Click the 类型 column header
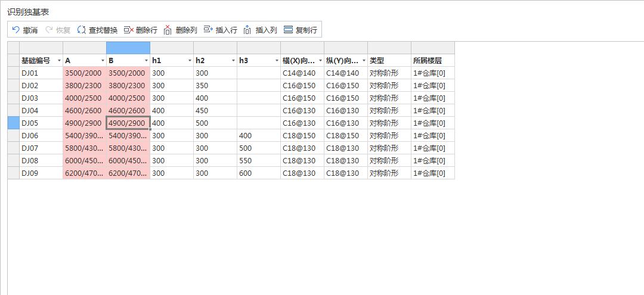 tap(389, 61)
